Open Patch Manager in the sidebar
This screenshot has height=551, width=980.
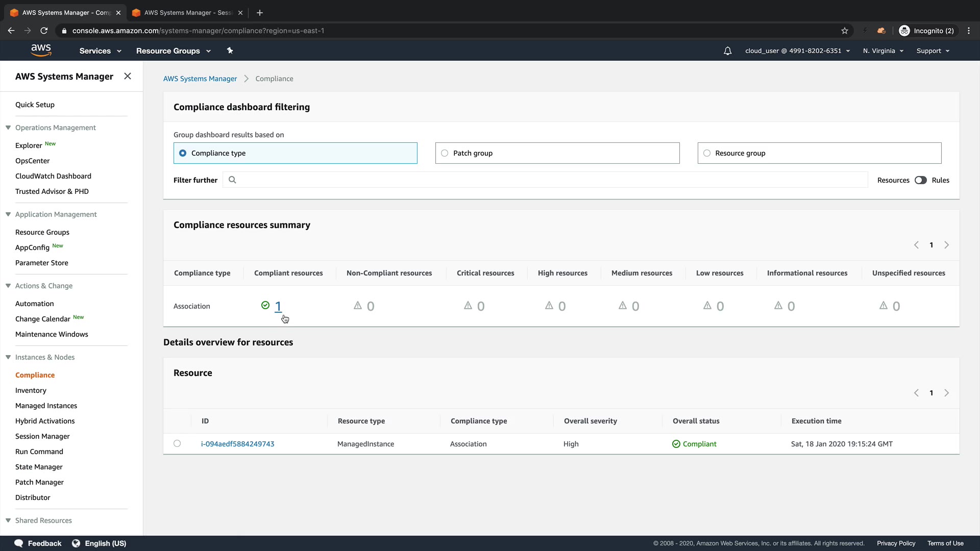(39, 482)
